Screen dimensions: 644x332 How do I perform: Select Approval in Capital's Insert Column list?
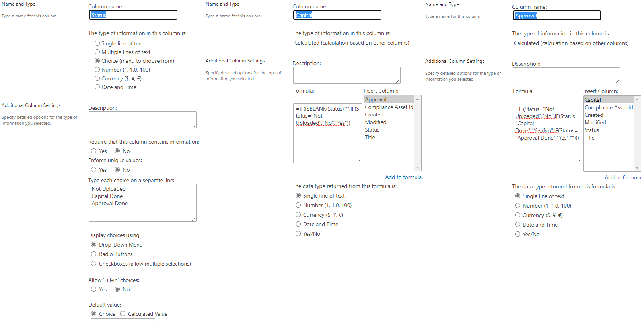coord(389,99)
